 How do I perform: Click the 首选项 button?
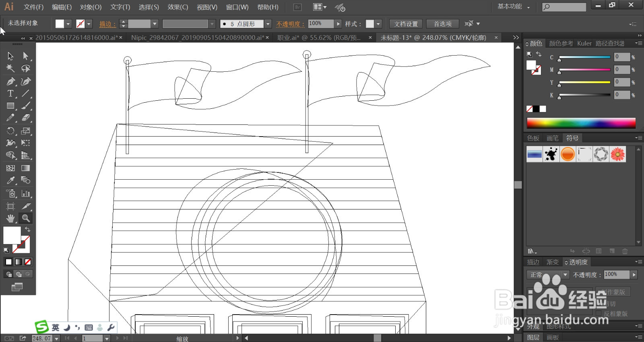442,24
